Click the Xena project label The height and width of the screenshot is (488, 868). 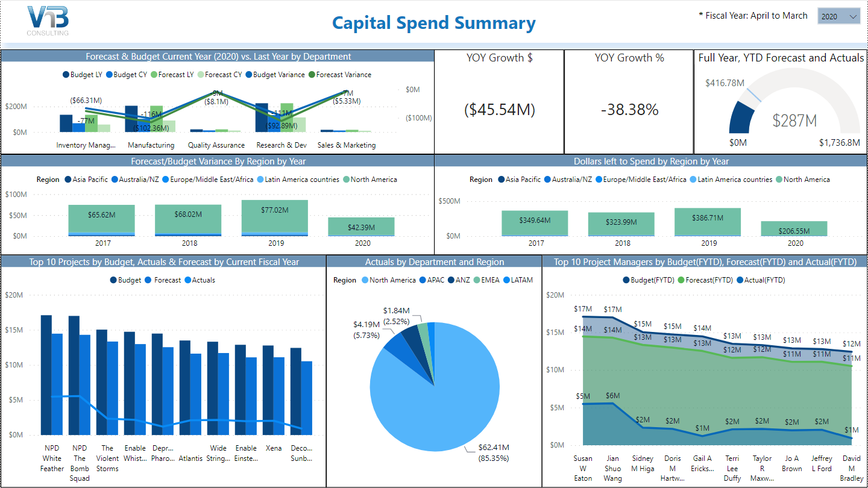pyautogui.click(x=274, y=449)
